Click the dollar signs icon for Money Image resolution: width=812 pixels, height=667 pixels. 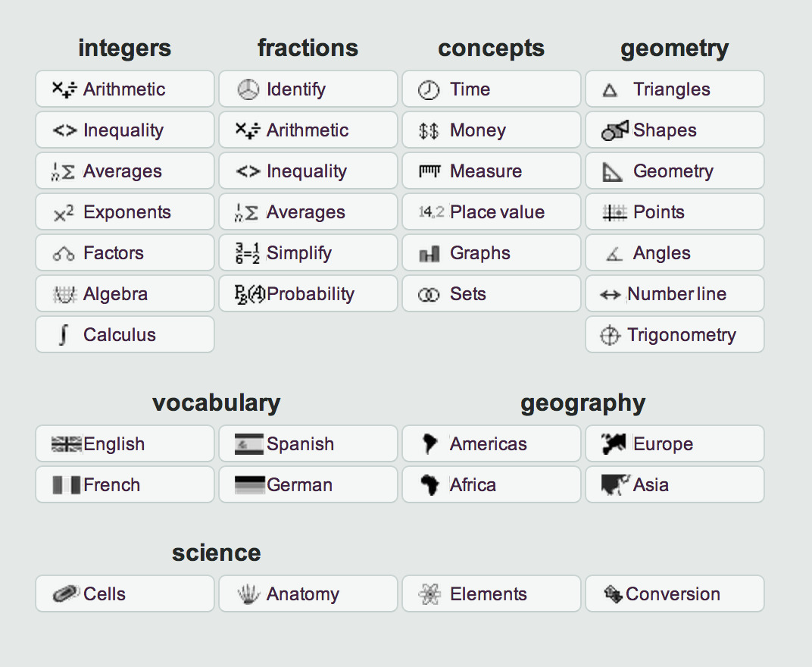(x=429, y=131)
